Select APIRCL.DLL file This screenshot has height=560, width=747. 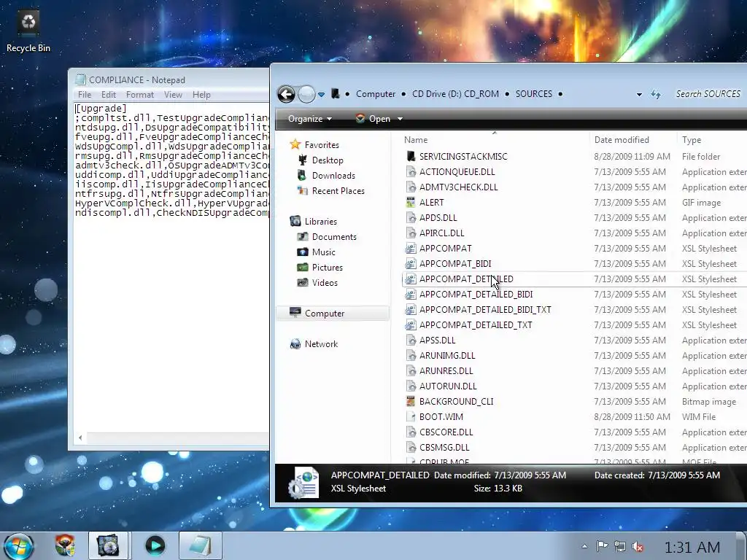tap(441, 233)
